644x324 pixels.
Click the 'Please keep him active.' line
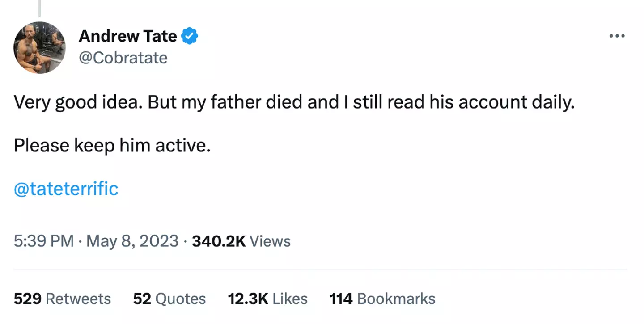pos(112,146)
